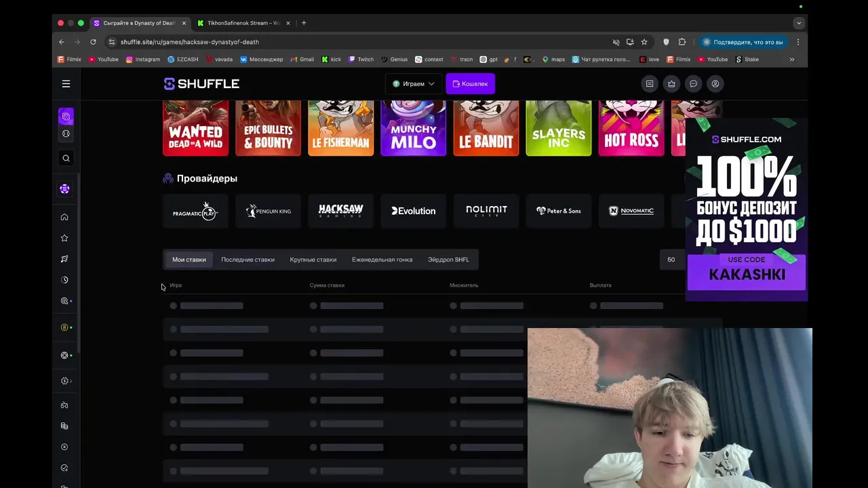Open the Еженедельная гонка tab
Screen dimensions: 868x488
[x=382, y=260]
